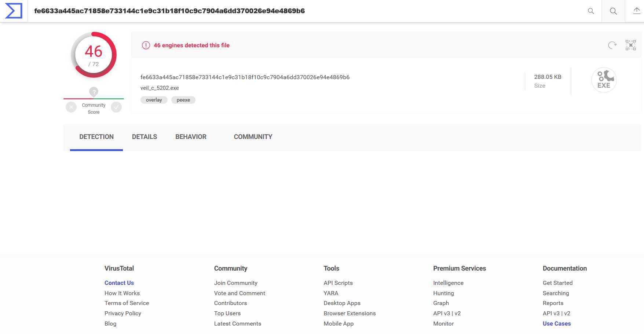644x334 pixels.
Task: Open the Latest Comments link
Action: [238, 324]
